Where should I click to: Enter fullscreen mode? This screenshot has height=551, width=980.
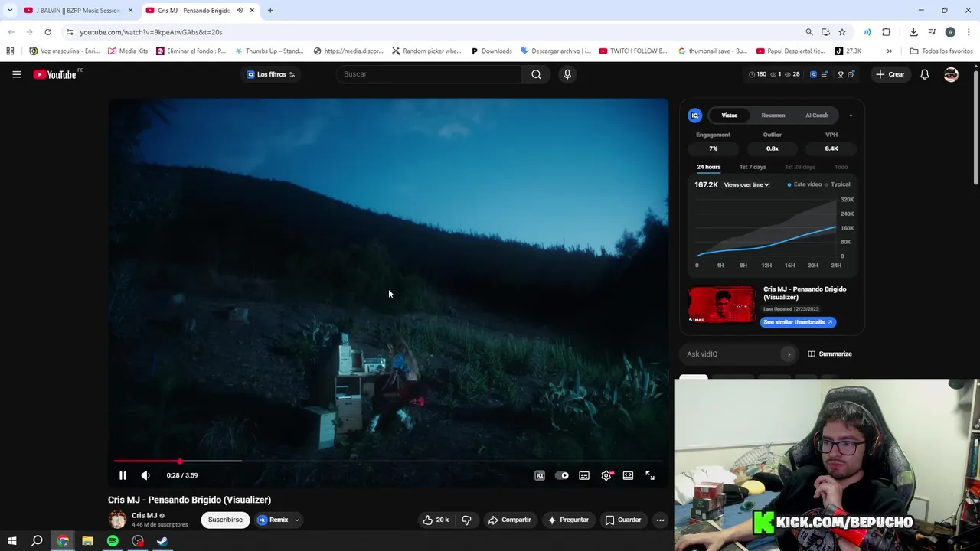point(650,475)
